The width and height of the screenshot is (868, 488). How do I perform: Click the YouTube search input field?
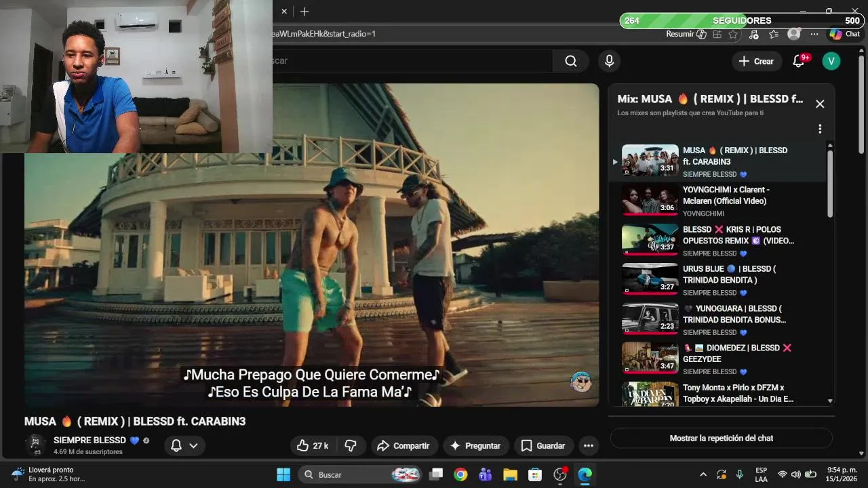click(x=414, y=61)
